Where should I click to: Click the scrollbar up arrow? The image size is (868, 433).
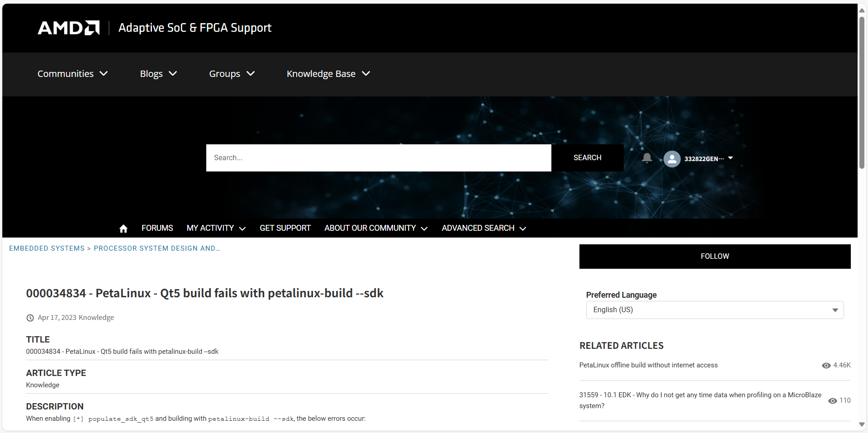click(x=862, y=10)
